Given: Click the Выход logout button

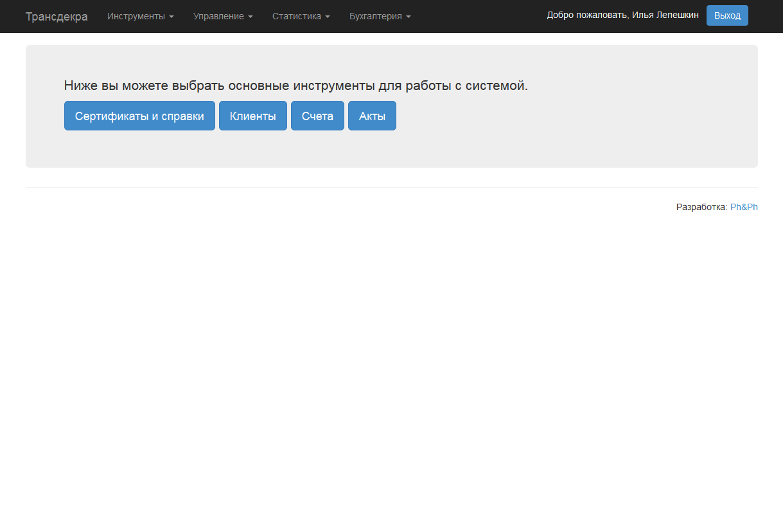Looking at the screenshot, I should coord(727,15).
